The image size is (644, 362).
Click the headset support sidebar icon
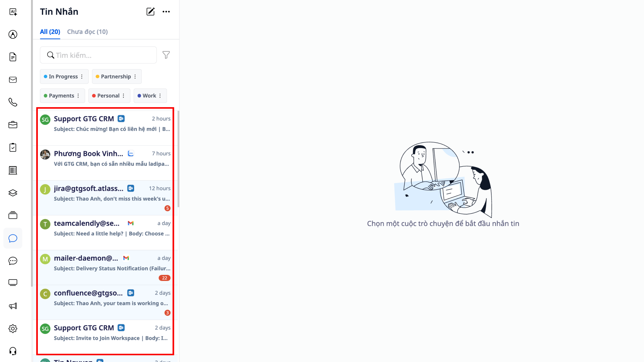click(13, 351)
